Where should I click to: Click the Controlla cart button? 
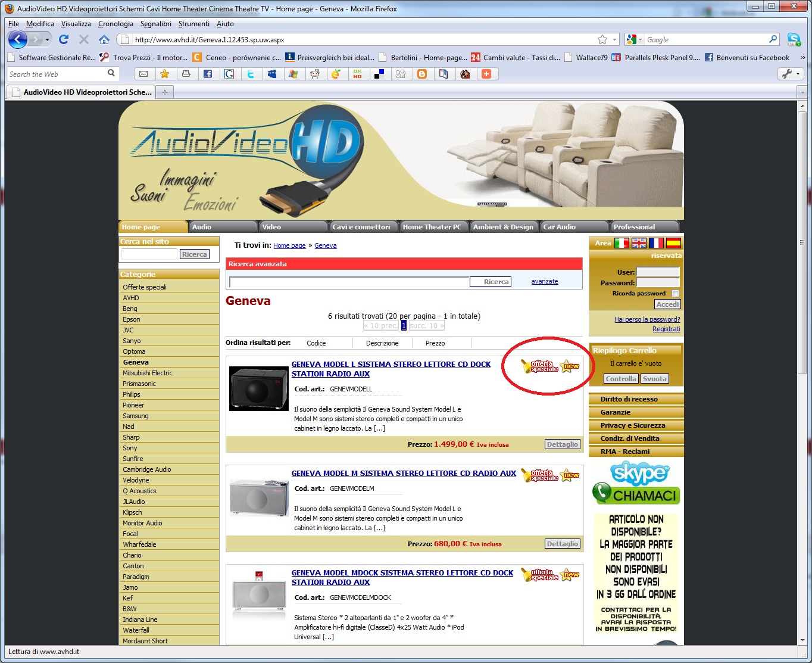click(x=621, y=379)
